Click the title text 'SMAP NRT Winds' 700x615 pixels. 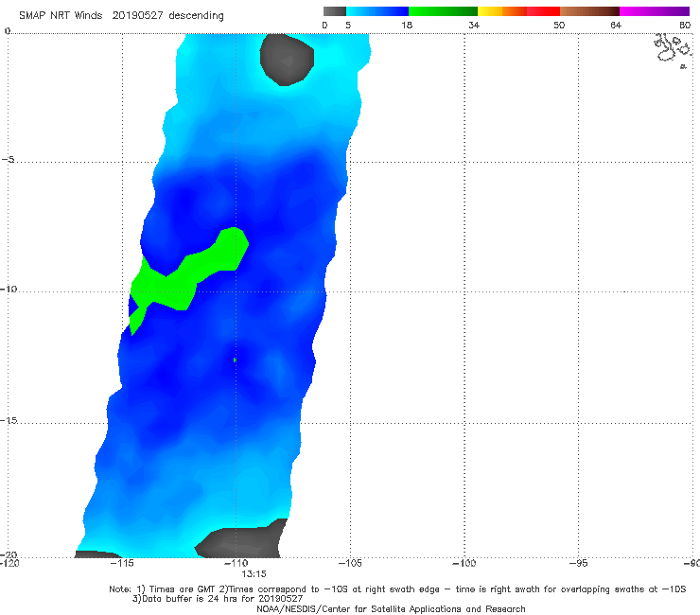coord(61,16)
